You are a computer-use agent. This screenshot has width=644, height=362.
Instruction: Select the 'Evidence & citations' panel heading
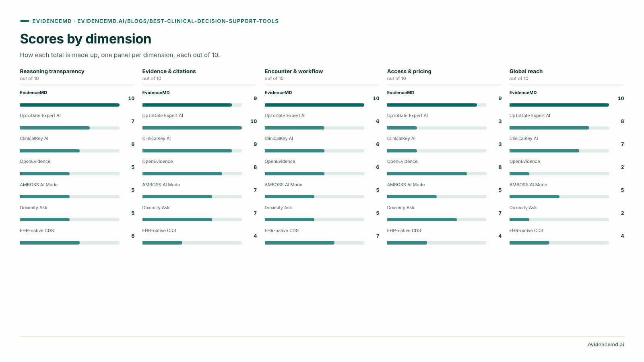click(169, 71)
